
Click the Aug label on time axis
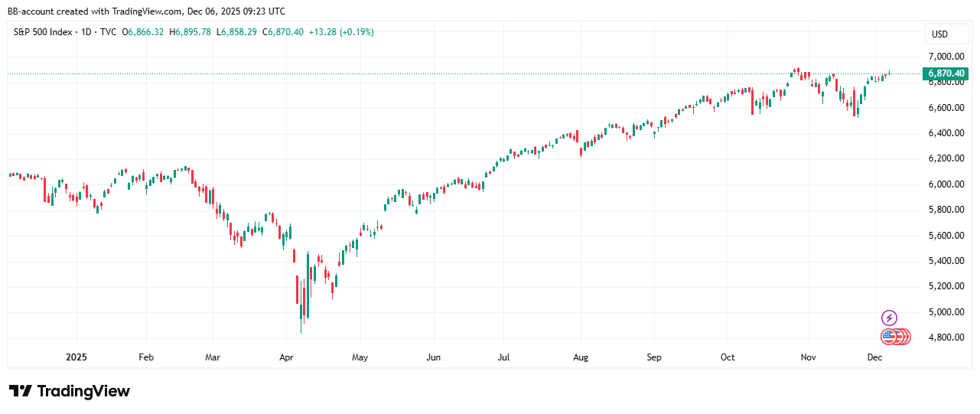pos(581,357)
